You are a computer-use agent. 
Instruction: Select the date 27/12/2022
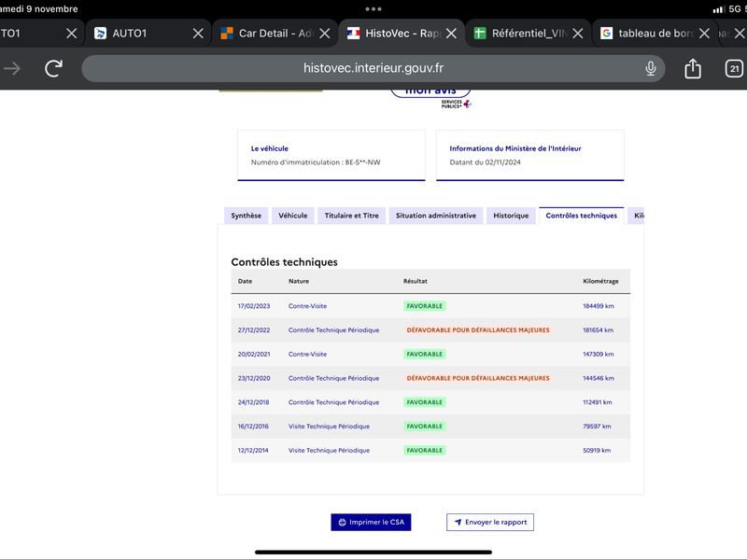pos(254,330)
